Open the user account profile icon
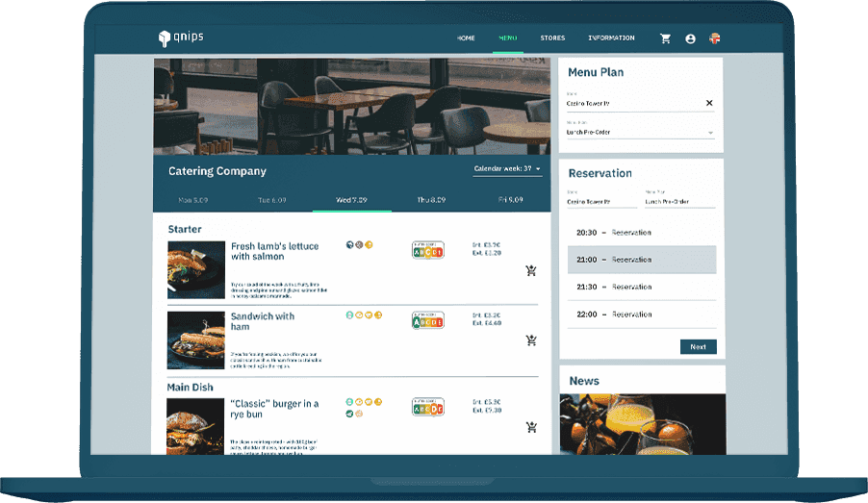The height and width of the screenshot is (503, 868). tap(690, 38)
